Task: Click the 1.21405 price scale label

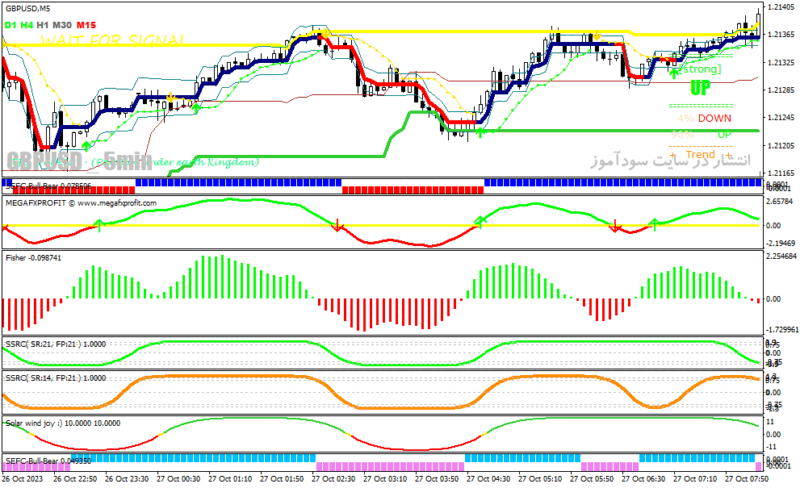Action: pos(781,7)
